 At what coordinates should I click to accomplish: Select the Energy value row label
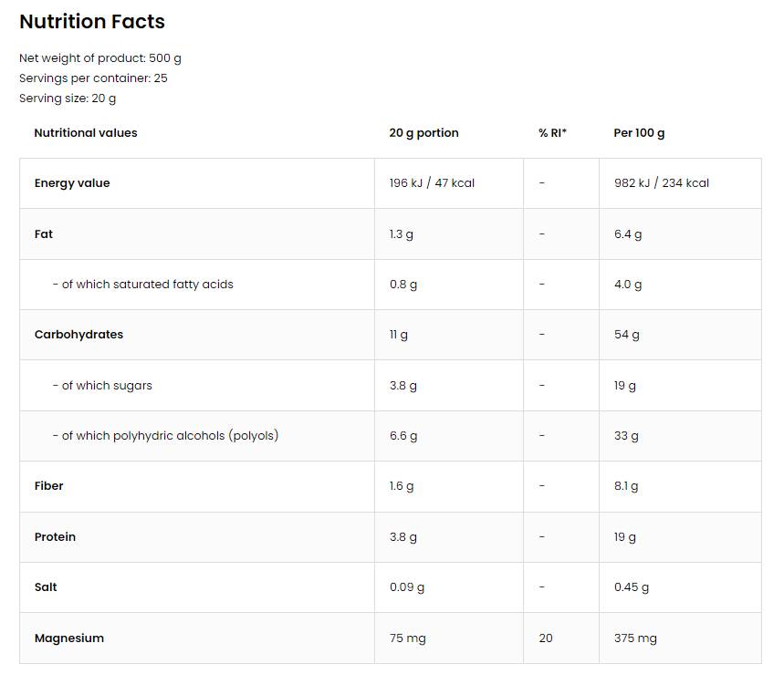(x=72, y=183)
